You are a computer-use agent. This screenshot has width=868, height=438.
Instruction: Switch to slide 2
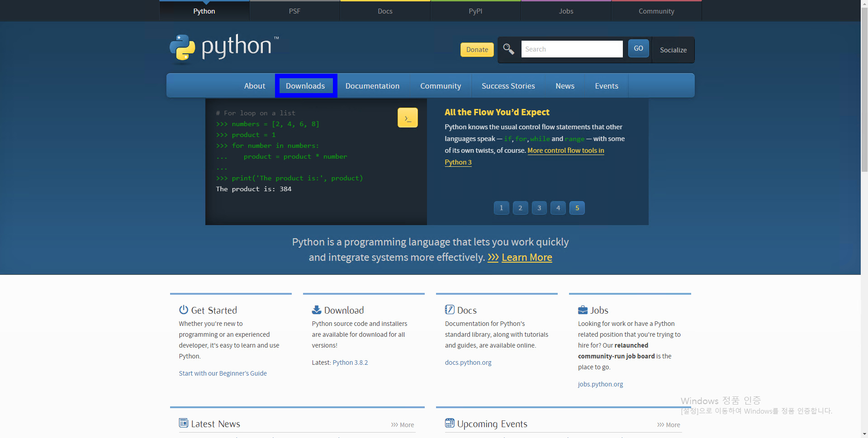pos(520,208)
